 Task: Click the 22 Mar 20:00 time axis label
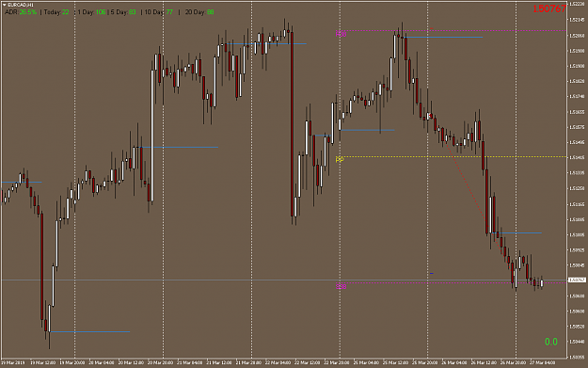337,362
